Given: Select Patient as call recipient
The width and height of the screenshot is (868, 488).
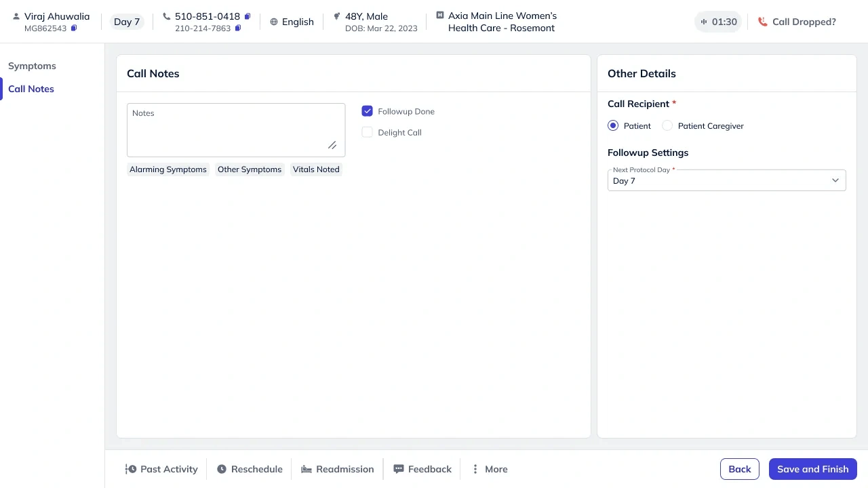Looking at the screenshot, I should [613, 125].
